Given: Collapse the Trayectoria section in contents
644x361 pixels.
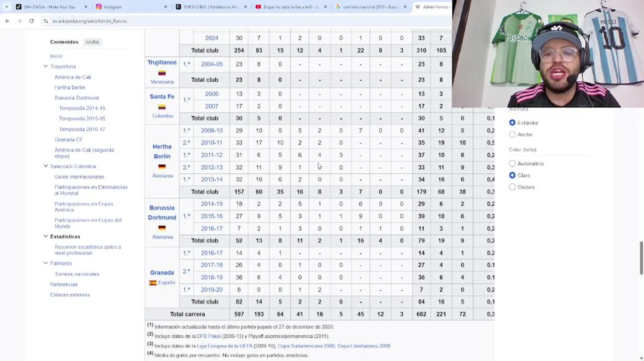Looking at the screenshot, I should point(46,66).
